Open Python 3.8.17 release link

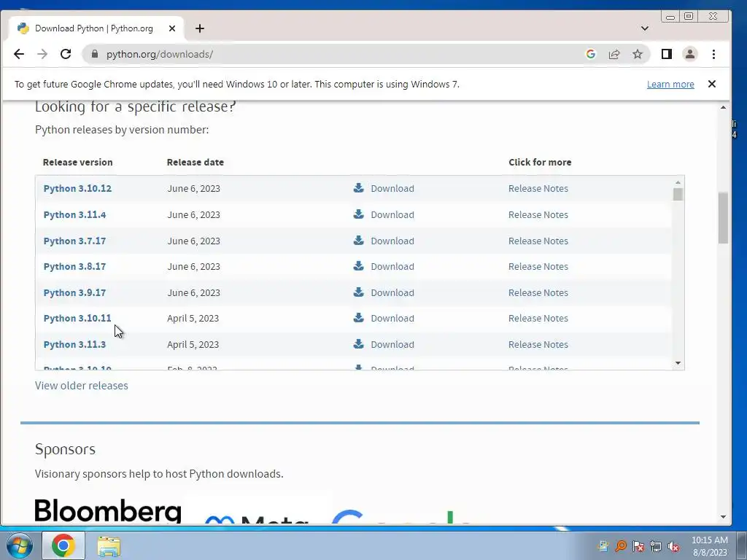75,267
